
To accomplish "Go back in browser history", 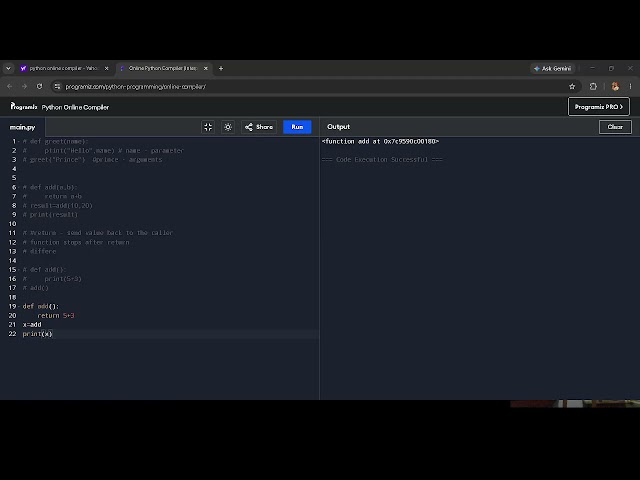I will pos(9,87).
